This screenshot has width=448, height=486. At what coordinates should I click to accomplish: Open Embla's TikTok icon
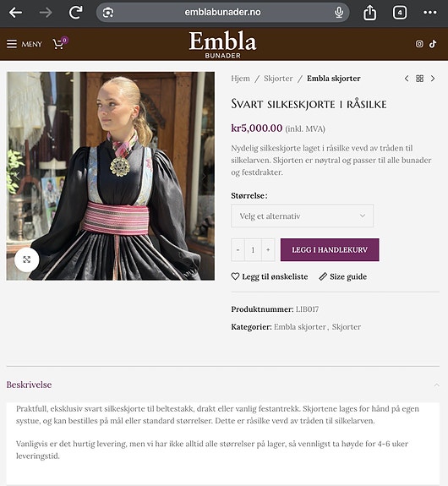click(x=433, y=44)
